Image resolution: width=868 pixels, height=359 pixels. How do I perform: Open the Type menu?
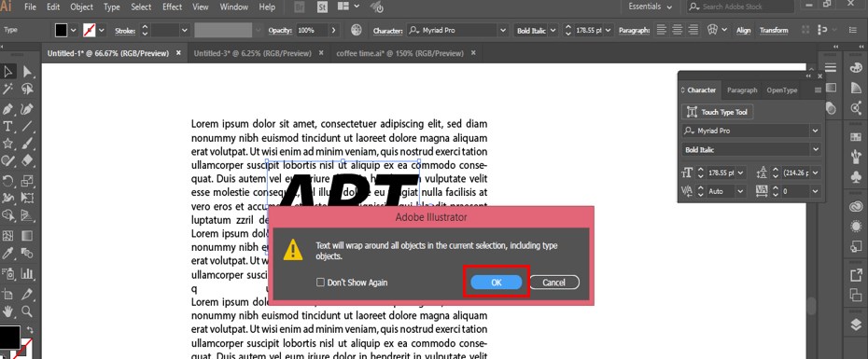(x=112, y=7)
